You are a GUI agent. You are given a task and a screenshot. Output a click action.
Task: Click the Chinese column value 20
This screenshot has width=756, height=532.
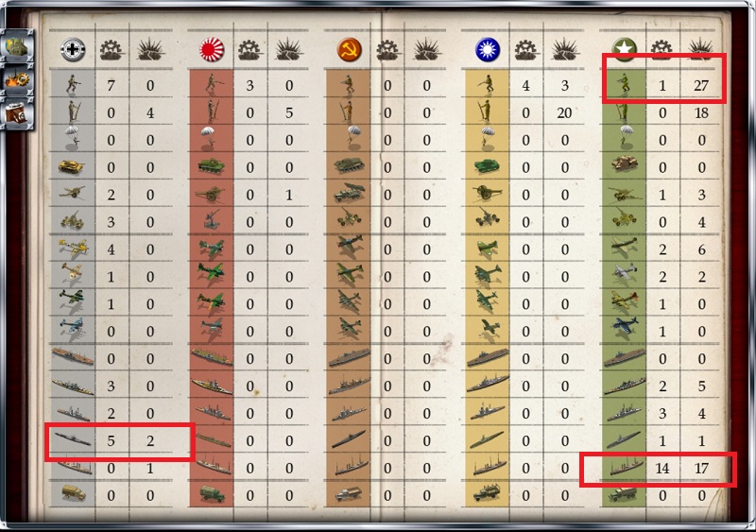click(x=564, y=112)
